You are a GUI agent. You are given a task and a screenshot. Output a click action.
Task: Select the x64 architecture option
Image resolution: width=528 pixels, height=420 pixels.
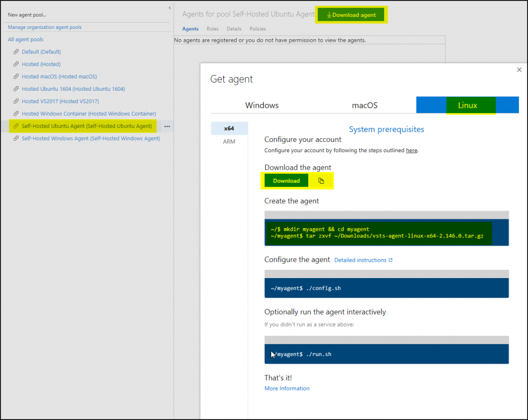tap(229, 128)
